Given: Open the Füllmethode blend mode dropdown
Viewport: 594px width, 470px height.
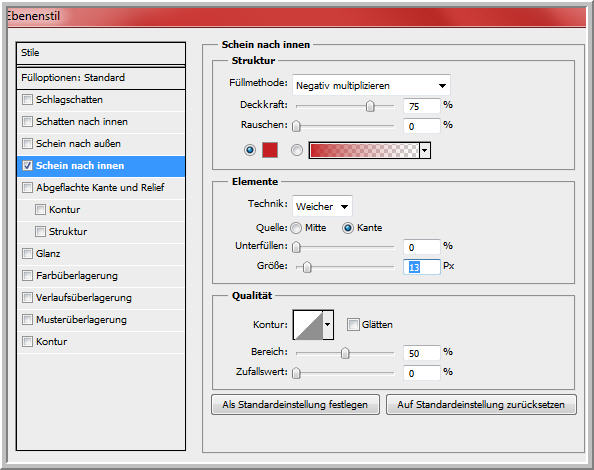Looking at the screenshot, I should click(x=371, y=86).
